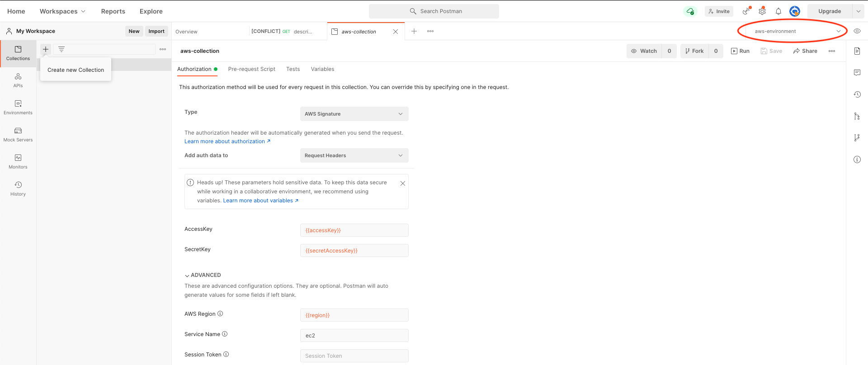Click the Search Postman field
868x365 pixels.
click(x=434, y=11)
